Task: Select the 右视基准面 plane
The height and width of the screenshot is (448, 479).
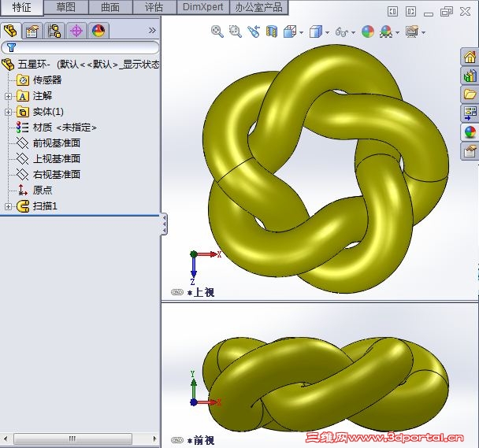Action: pyautogui.click(x=48, y=174)
